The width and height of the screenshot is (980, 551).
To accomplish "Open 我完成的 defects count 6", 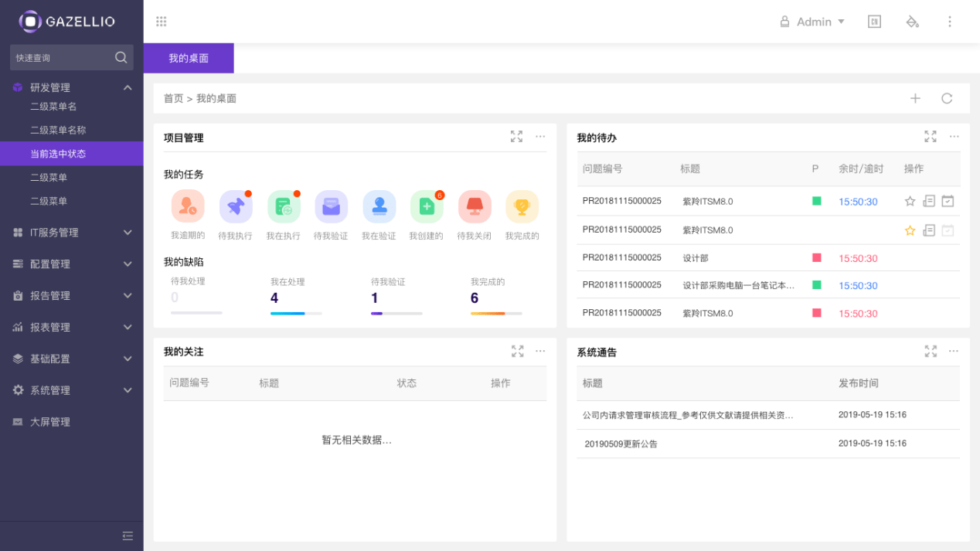I will pyautogui.click(x=475, y=298).
